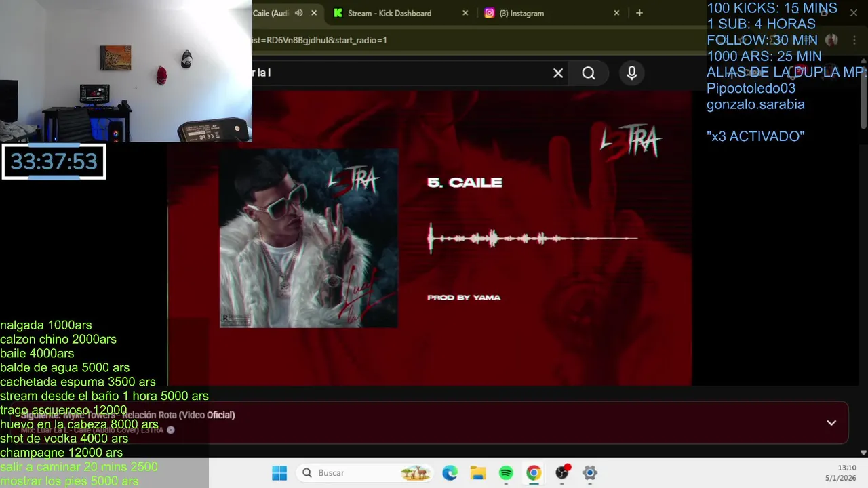The width and height of the screenshot is (868, 488).
Task: Open the Windows Start menu
Action: (279, 473)
